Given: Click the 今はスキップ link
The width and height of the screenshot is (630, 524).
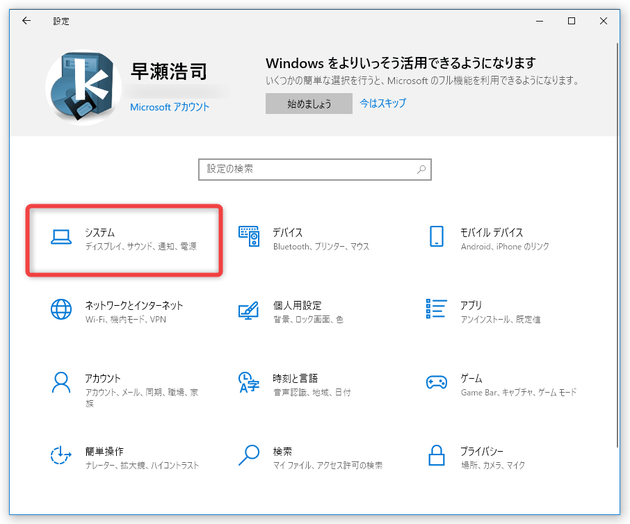Looking at the screenshot, I should pos(382,103).
